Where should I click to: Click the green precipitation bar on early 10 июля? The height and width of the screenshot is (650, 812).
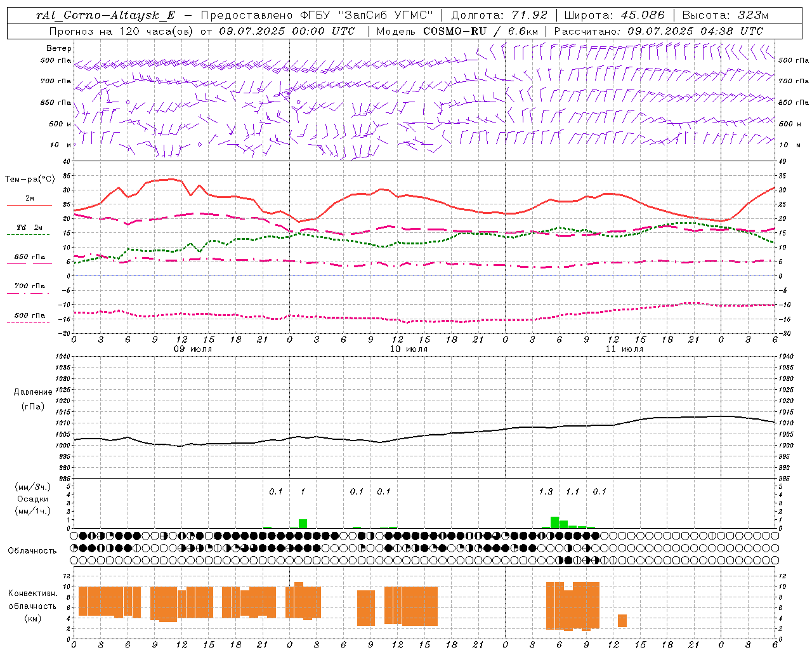(x=303, y=524)
